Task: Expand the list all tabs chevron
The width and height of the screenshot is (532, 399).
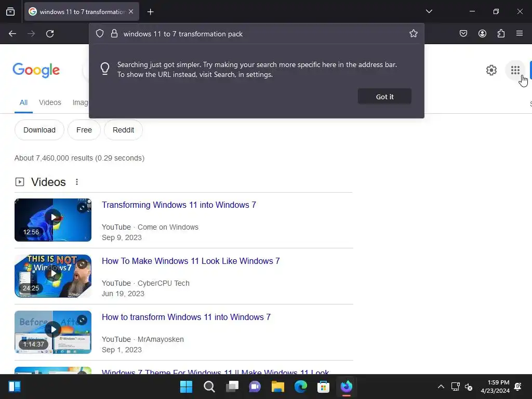Action: pos(429,11)
